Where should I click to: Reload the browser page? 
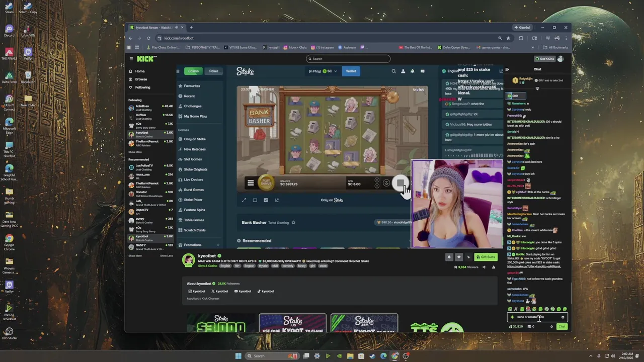click(148, 38)
